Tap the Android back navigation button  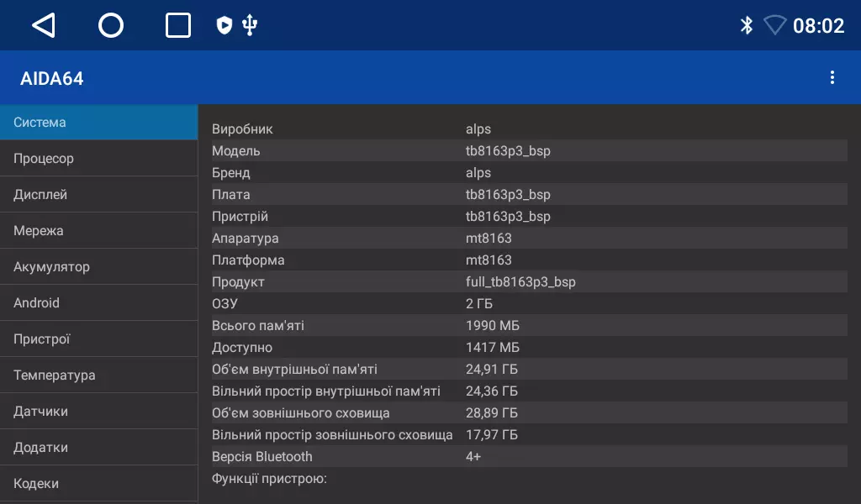click(x=44, y=26)
